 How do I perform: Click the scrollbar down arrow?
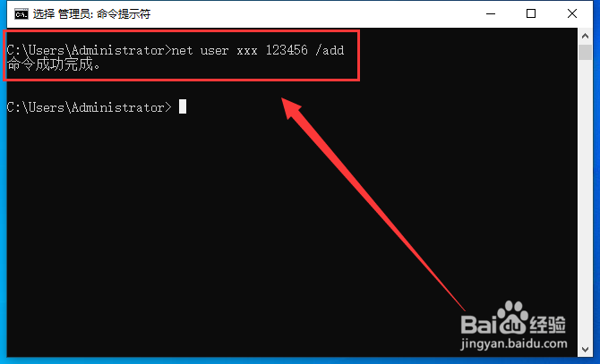[x=585, y=349]
